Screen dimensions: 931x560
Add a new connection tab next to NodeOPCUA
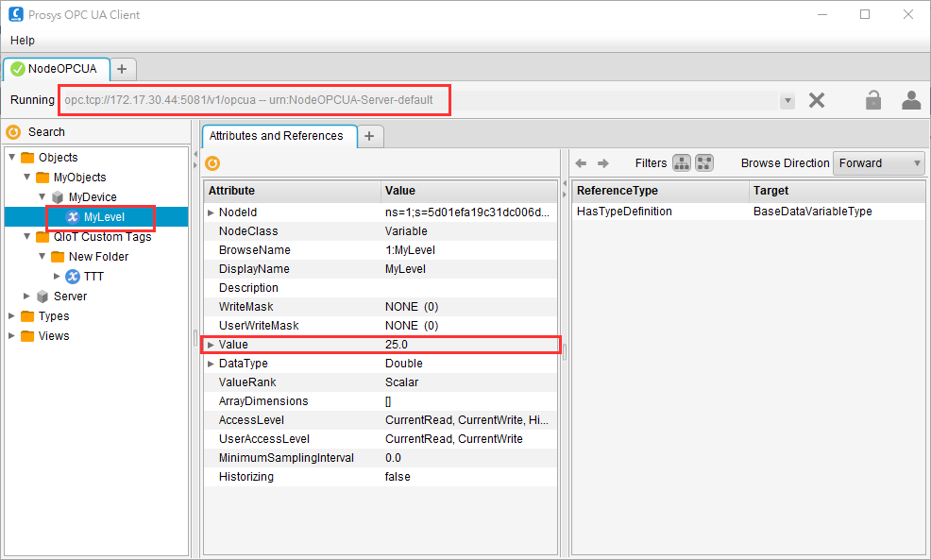point(123,70)
